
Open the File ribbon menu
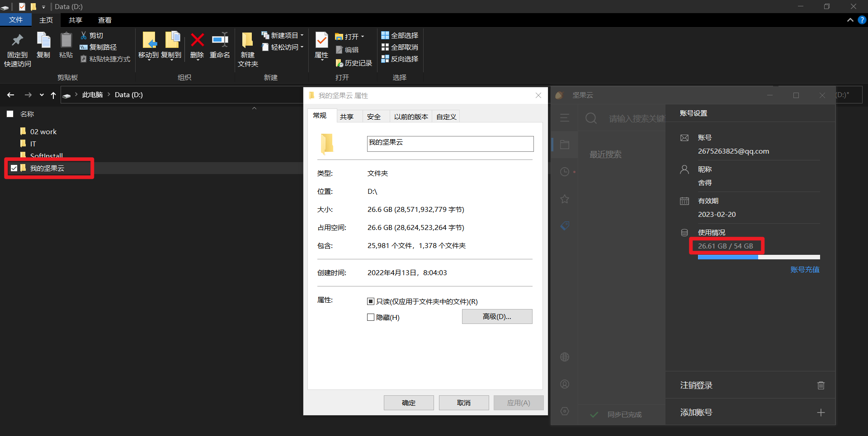16,20
